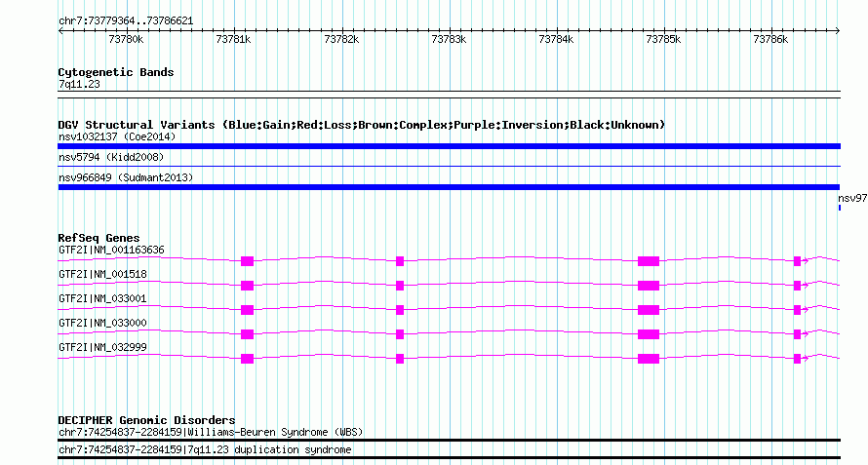Click the thick blue bar of nsv1032137

pyautogui.click(x=449, y=146)
